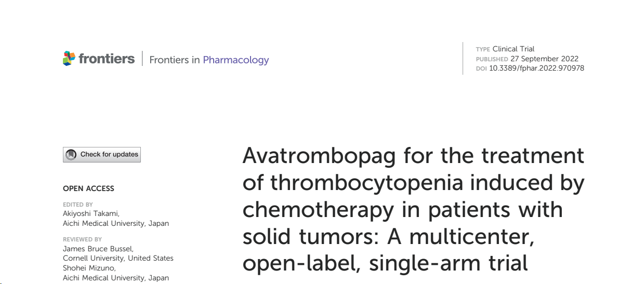Select the published date 27 September 2022
Screen dimensions: 644x284
point(544,59)
